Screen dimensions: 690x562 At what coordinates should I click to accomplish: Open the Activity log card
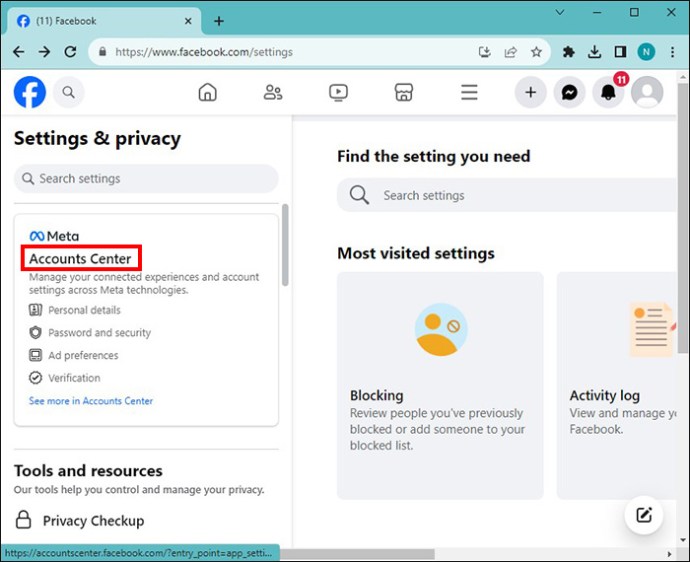[617, 386]
